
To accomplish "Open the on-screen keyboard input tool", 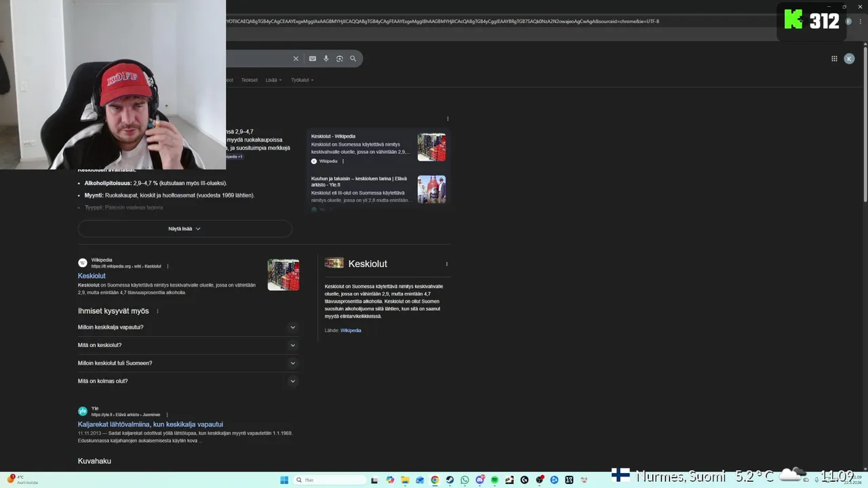I will (313, 59).
